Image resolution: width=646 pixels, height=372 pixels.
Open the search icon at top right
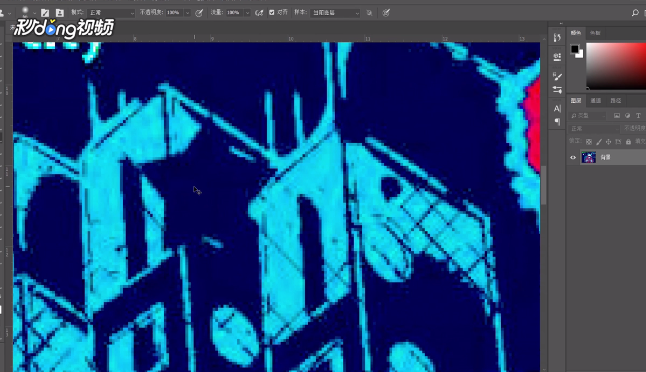pos(635,13)
